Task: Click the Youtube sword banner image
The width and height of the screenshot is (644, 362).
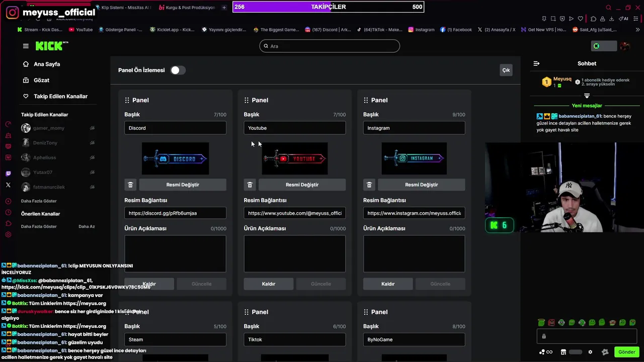Action: pos(295,158)
